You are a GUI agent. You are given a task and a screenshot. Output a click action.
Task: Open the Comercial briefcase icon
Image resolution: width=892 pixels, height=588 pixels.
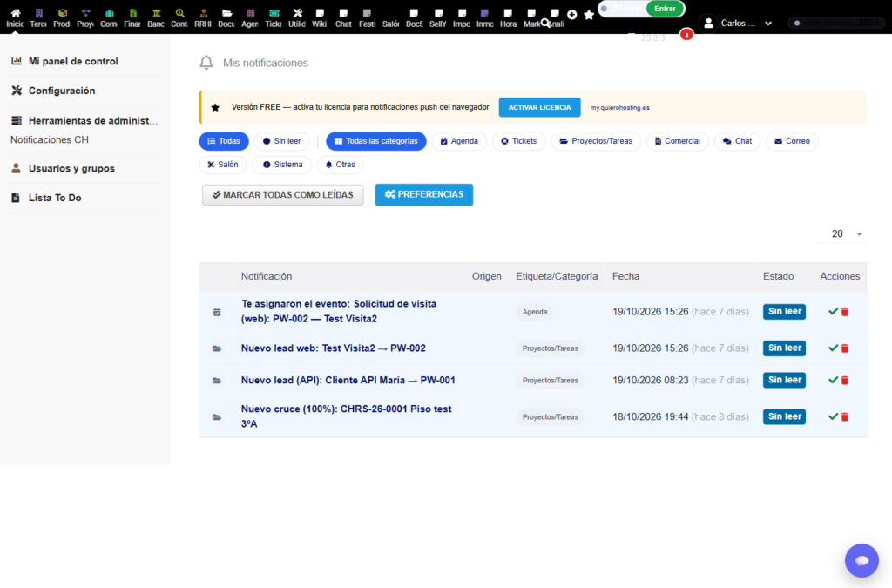click(x=109, y=13)
